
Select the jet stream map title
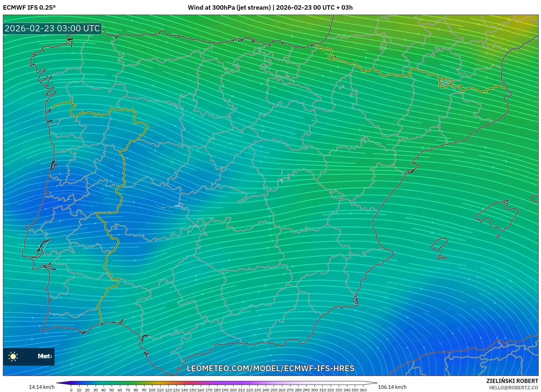tap(255, 8)
